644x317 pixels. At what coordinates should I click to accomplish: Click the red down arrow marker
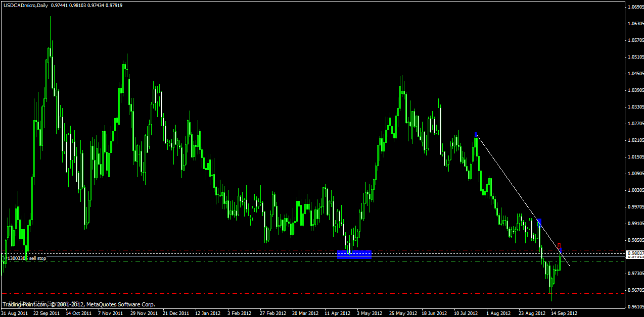point(559,245)
